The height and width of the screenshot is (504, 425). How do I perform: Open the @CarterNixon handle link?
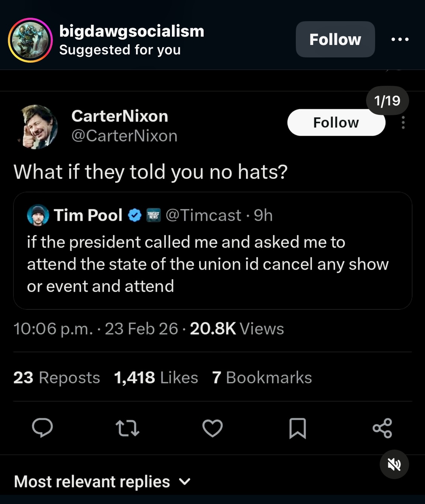(x=124, y=136)
